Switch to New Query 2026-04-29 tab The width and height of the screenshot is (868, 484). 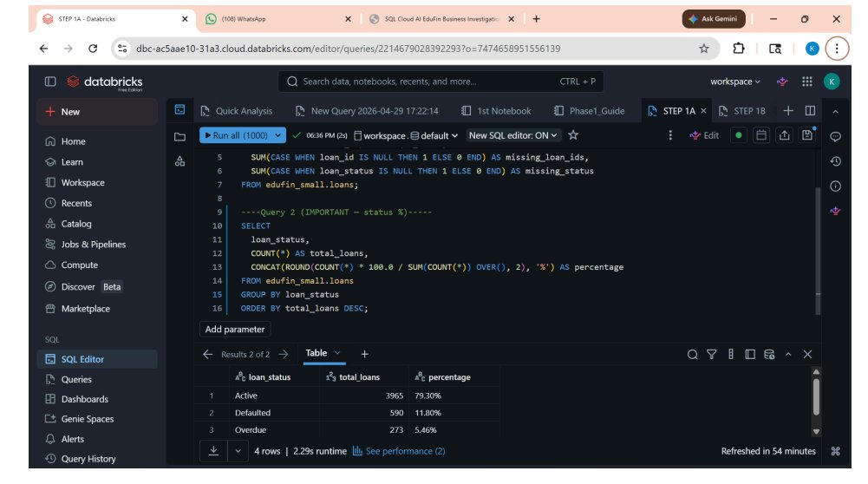point(367,111)
